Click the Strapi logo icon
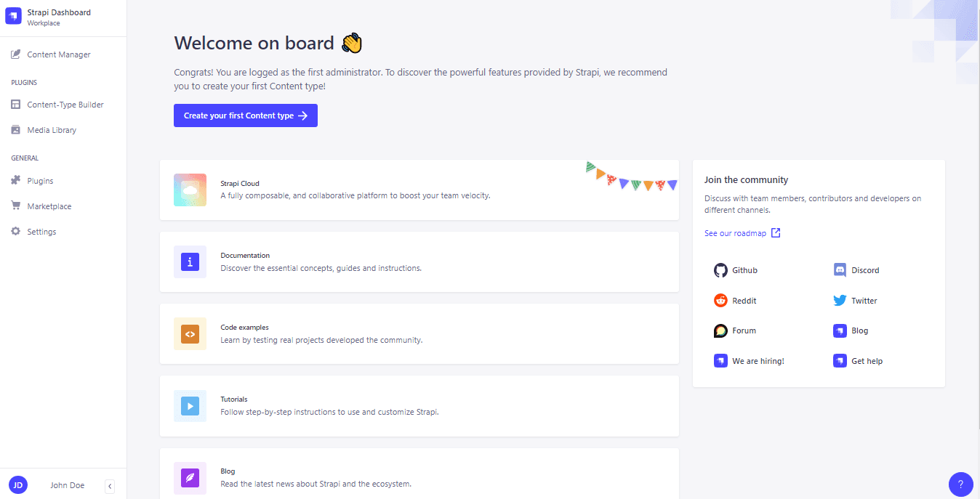The width and height of the screenshot is (980, 499). 14,17
